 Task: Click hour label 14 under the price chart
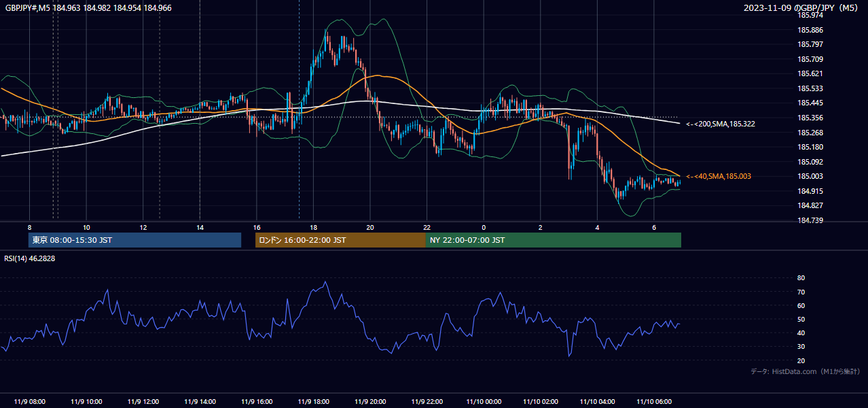[200, 228]
